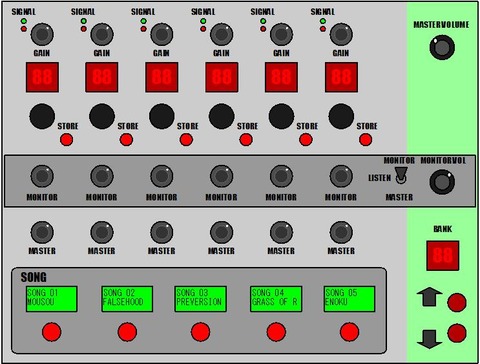Flip the LISTEN monitor/master toggle switch
Image resolution: width=480 pixels, height=364 pixels.
coord(401,175)
